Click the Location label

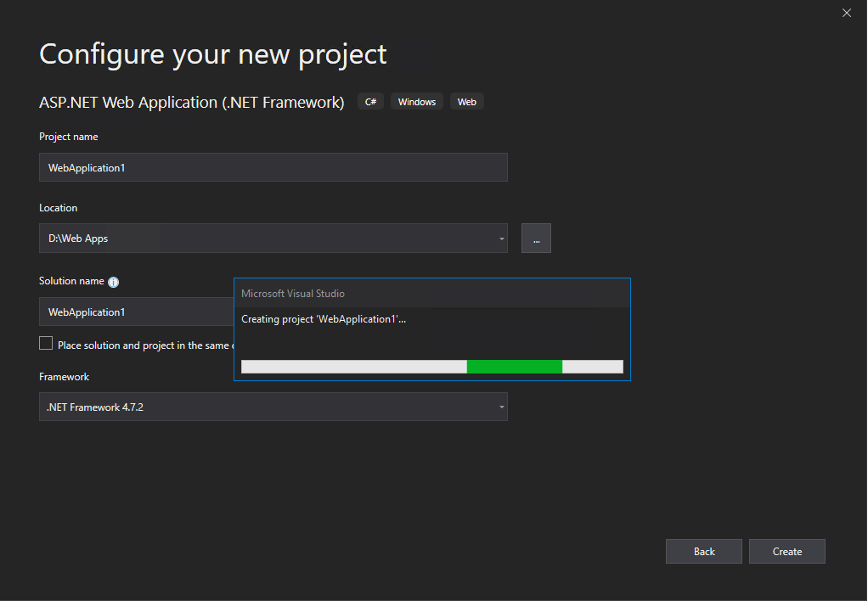(58, 208)
